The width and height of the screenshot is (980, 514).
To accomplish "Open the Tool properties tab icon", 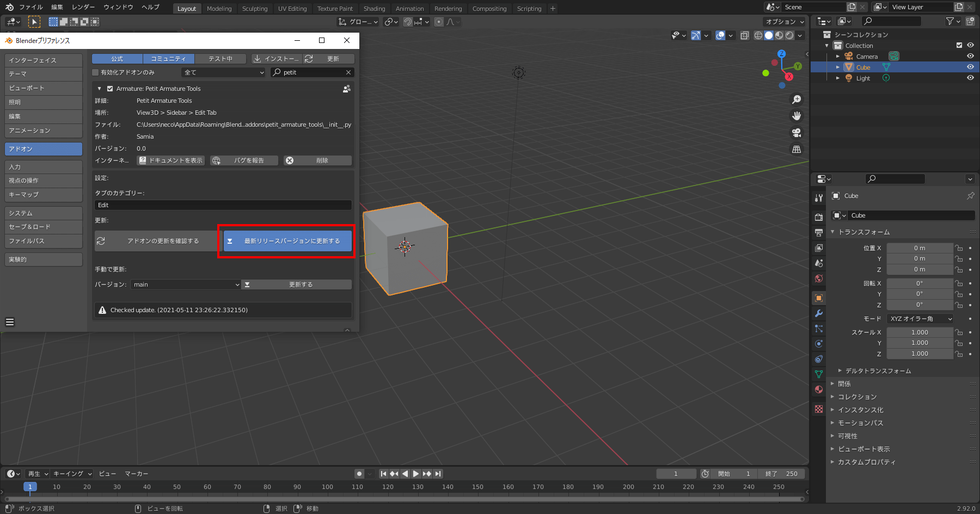I will (x=819, y=197).
